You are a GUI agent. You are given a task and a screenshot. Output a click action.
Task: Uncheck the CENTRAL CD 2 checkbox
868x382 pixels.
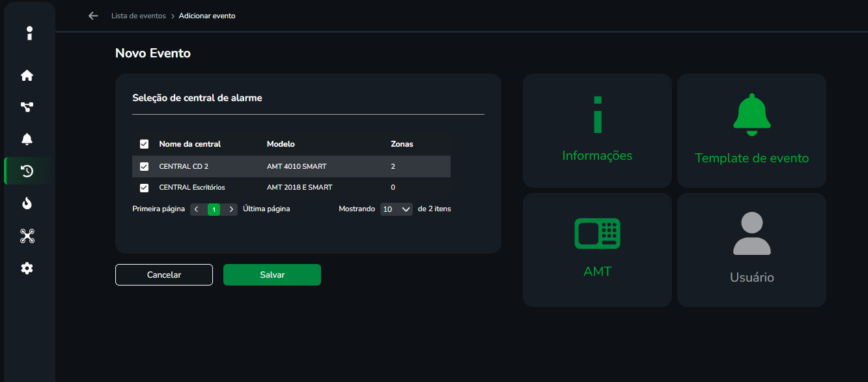coord(144,167)
